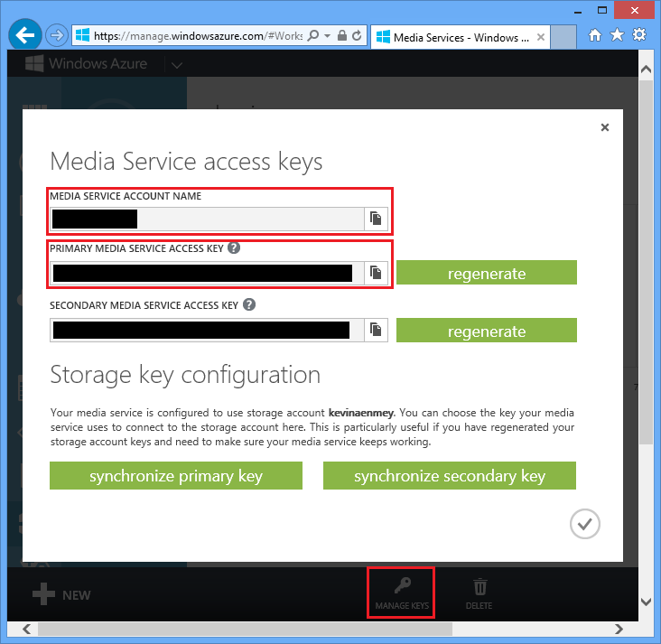The width and height of the screenshot is (661, 644).
Task: Click help icon beside primary access key label
Action: (234, 247)
